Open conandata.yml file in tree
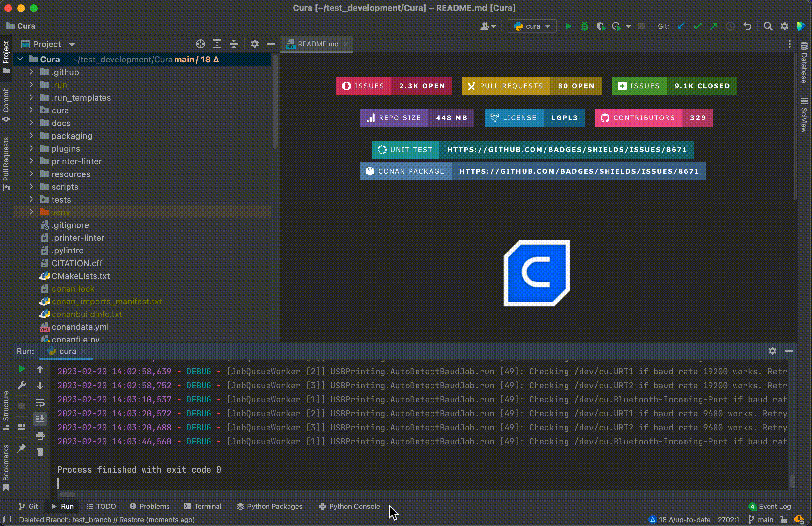 tap(80, 327)
